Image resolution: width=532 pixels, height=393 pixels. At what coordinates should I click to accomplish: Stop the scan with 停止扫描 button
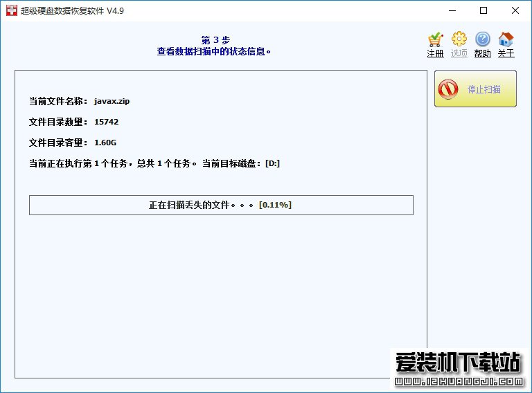[x=475, y=89]
